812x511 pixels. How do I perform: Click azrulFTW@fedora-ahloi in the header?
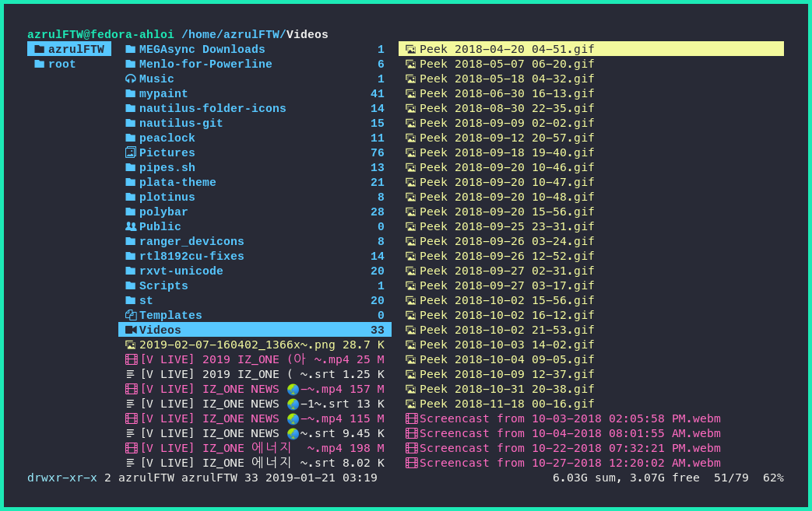point(100,35)
